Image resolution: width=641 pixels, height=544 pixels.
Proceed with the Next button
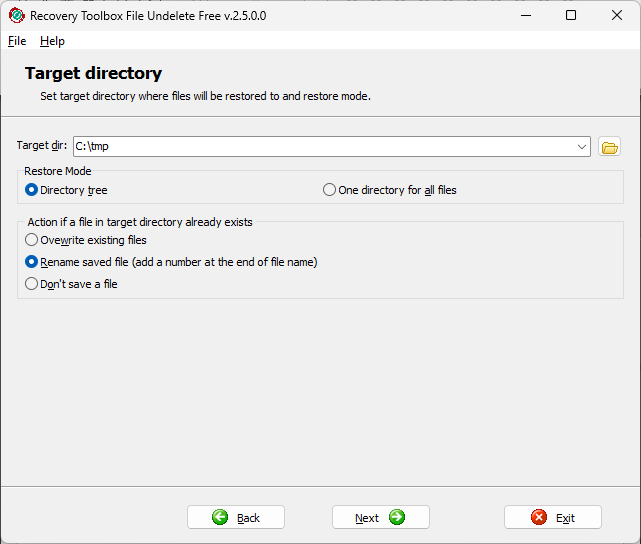tap(381, 517)
